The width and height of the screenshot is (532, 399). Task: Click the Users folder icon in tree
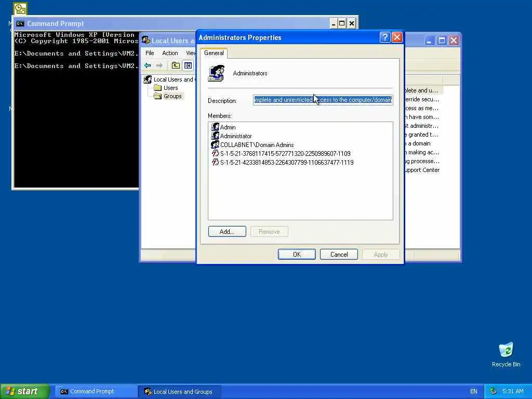pos(157,88)
